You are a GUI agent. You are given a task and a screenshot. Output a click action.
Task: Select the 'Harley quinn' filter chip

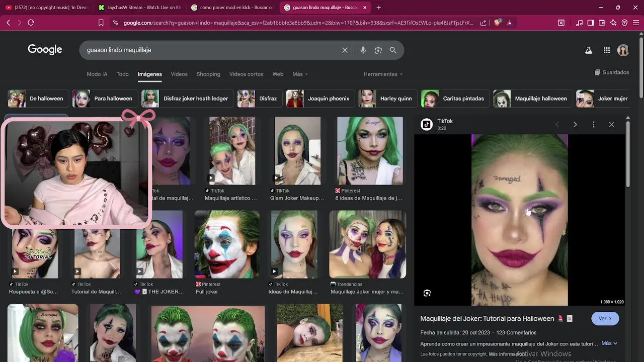point(387,99)
